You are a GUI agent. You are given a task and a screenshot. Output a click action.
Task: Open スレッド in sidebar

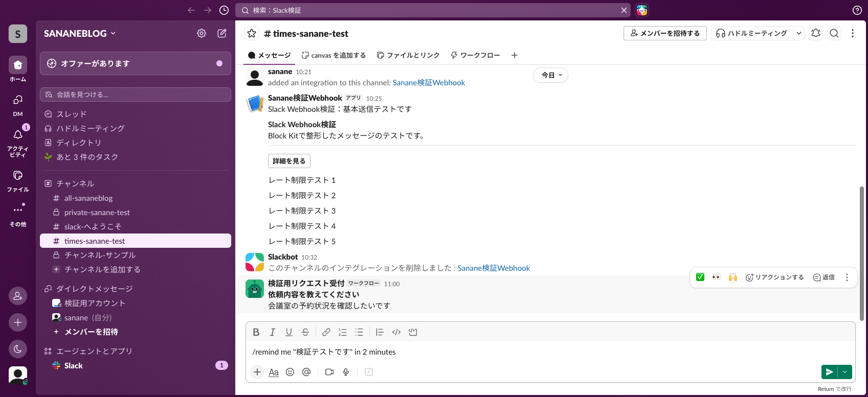click(136, 114)
